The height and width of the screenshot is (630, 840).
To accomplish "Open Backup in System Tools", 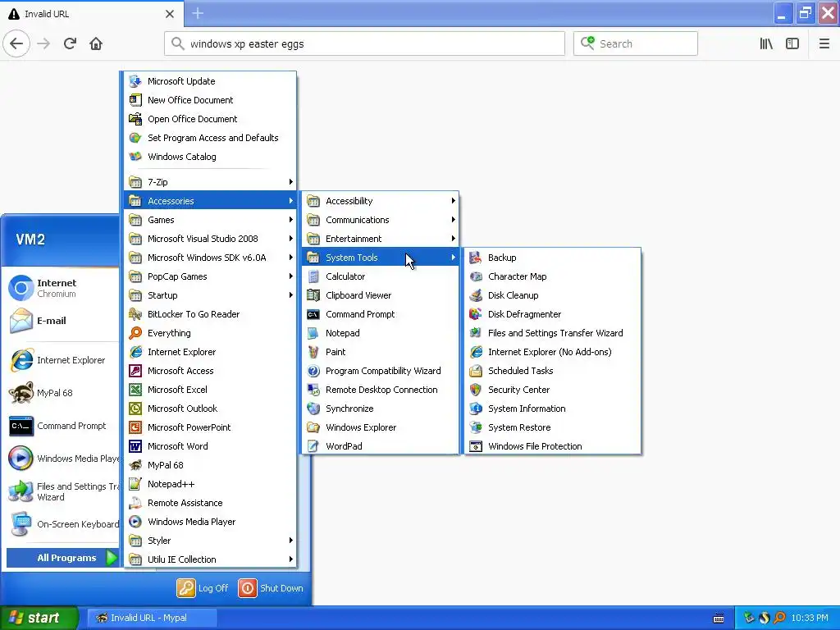I will pos(552,258).
